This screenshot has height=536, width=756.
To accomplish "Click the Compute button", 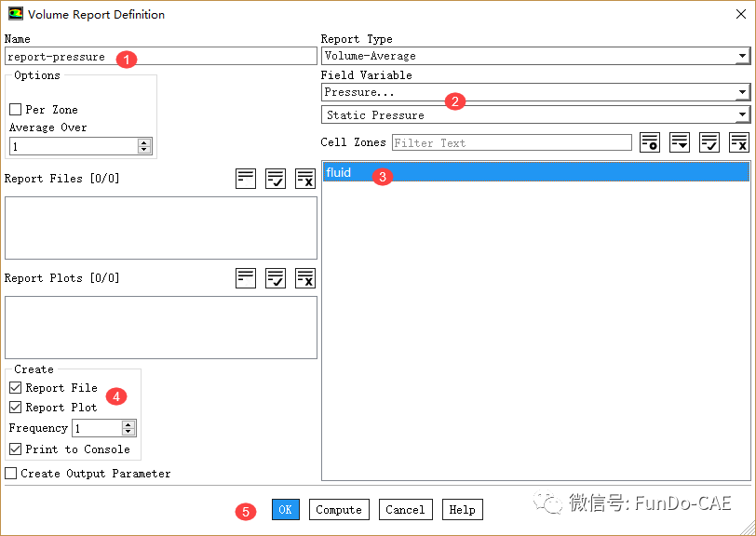I will click(339, 510).
